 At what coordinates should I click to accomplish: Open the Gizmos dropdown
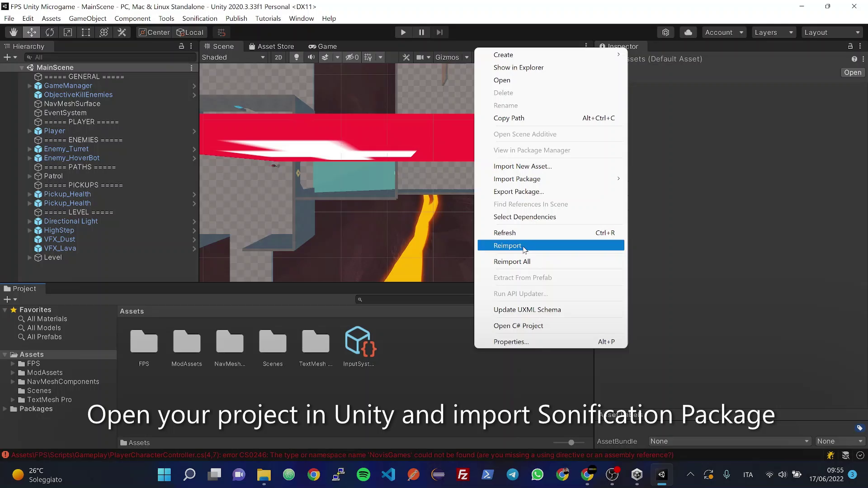point(452,57)
